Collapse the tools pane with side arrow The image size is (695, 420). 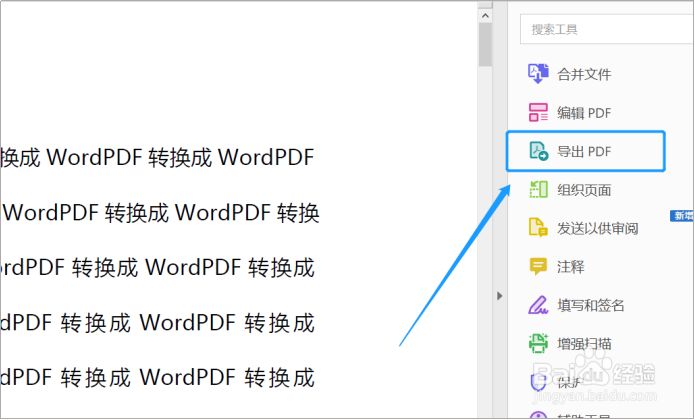(x=500, y=296)
